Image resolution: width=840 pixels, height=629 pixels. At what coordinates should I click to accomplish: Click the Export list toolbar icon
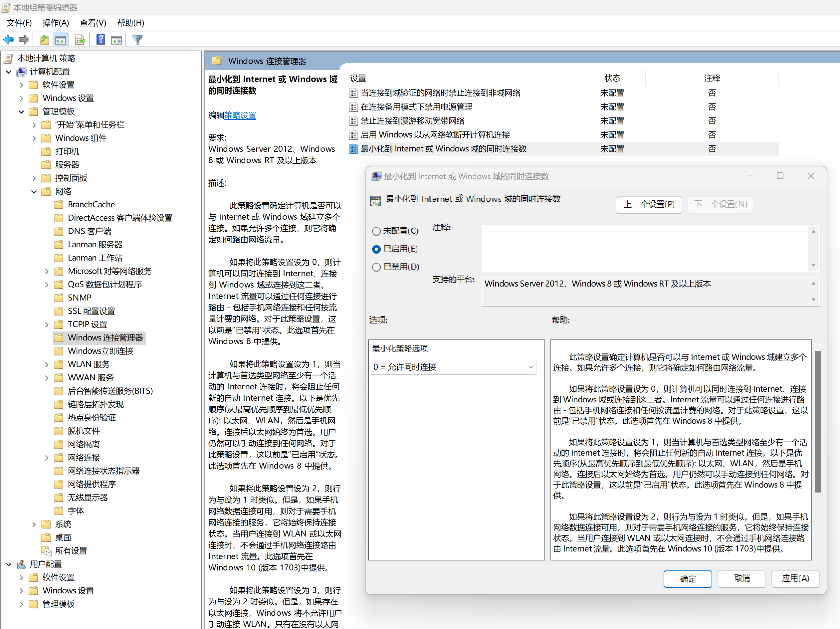[x=80, y=40]
